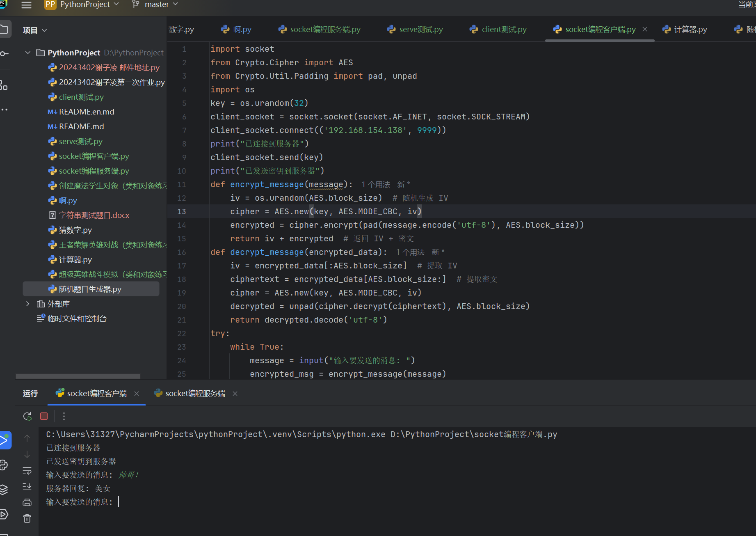Open the Project tool window folder icon
The height and width of the screenshot is (536, 756).
(4, 30)
